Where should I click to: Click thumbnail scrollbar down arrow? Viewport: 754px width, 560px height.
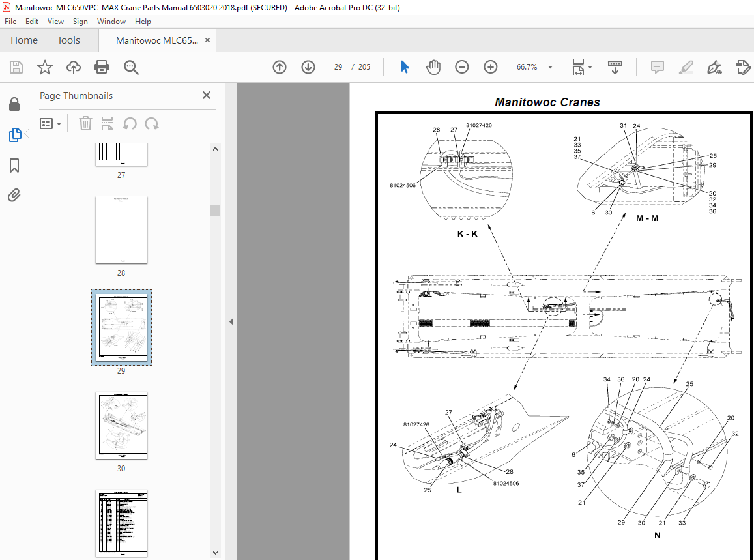click(x=216, y=553)
